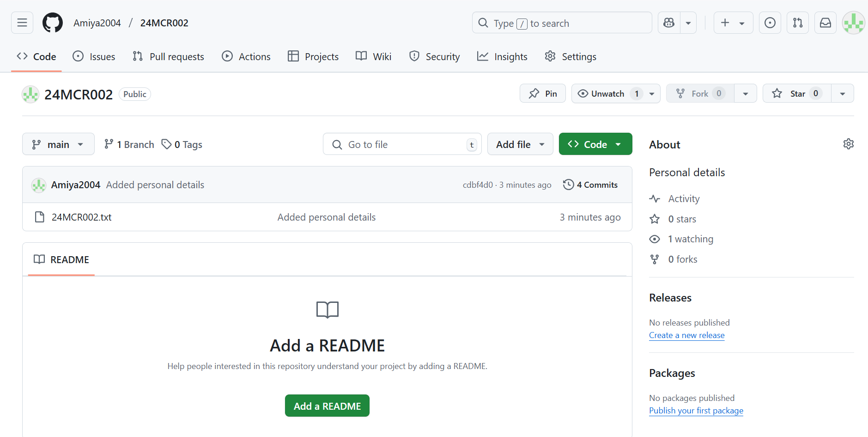Click Create a new release
The width and height of the screenshot is (868, 437).
click(x=687, y=335)
